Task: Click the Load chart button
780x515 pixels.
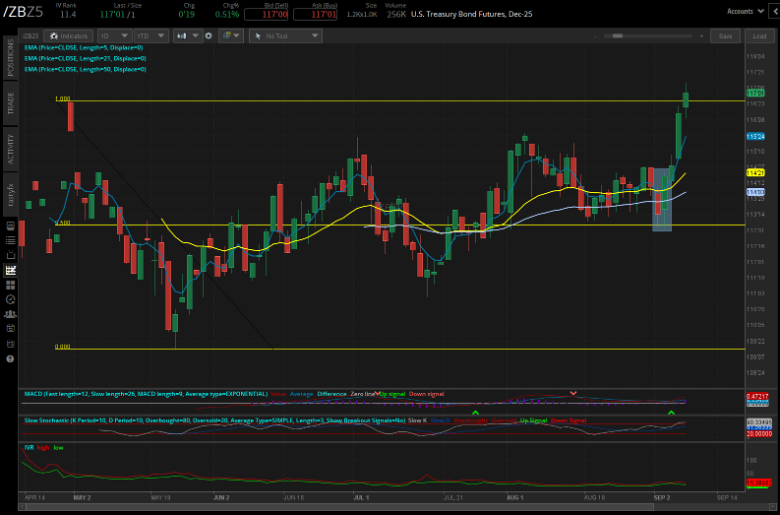Action: pyautogui.click(x=759, y=36)
